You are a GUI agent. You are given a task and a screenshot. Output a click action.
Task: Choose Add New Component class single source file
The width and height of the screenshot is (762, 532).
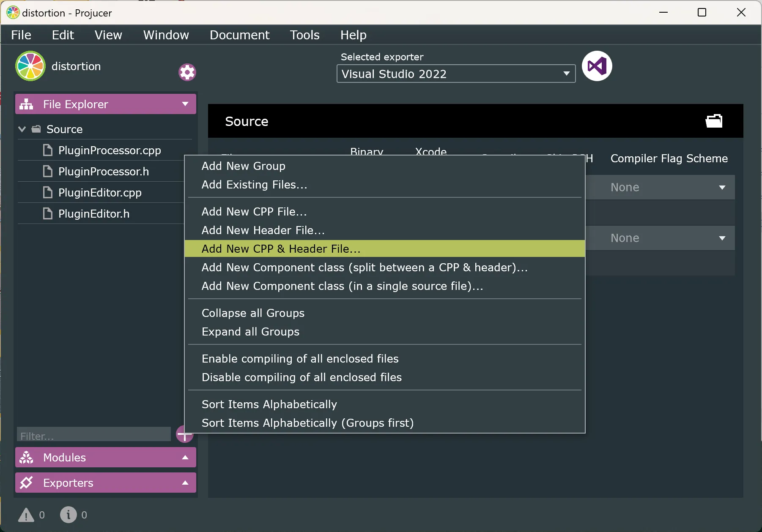pos(385,286)
